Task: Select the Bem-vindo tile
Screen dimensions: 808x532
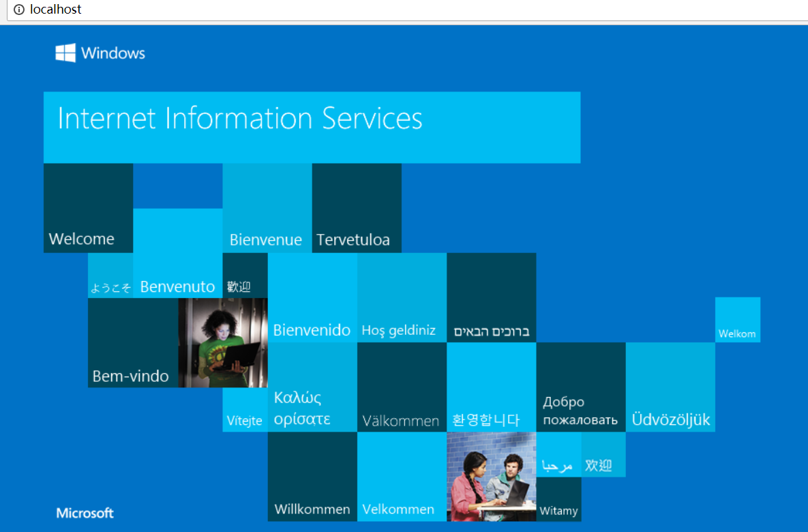Action: point(133,343)
